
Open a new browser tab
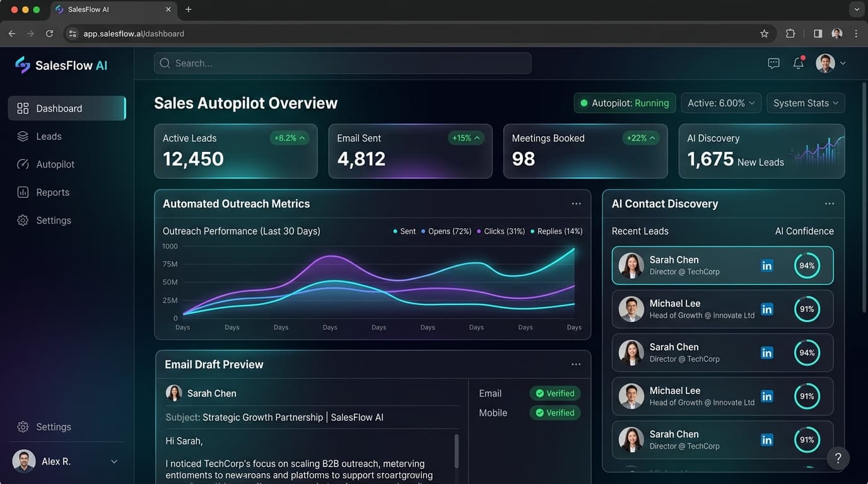pos(188,9)
